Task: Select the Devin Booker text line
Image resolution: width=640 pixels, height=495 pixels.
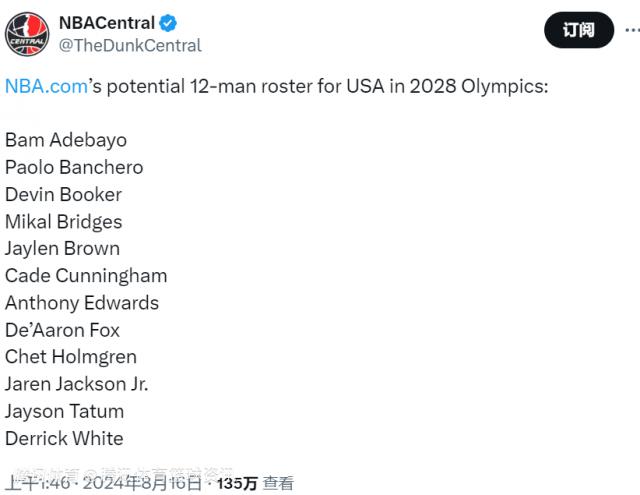Action: pyautogui.click(x=63, y=194)
